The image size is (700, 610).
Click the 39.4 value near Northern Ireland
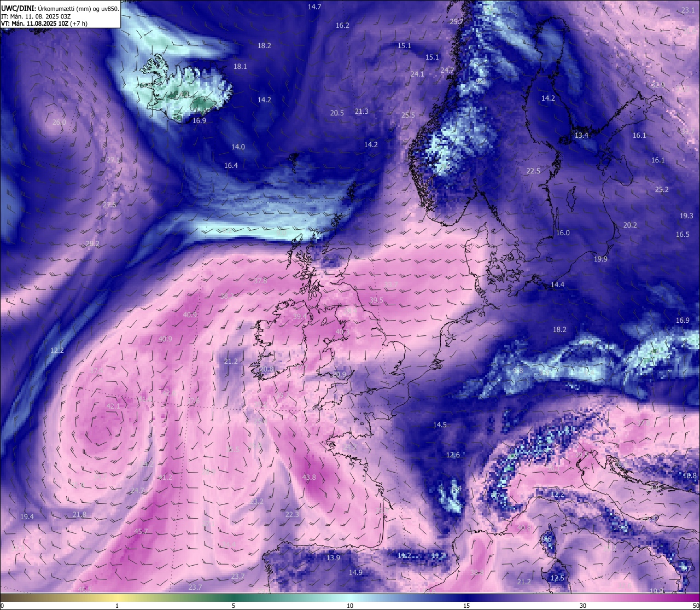(300, 316)
